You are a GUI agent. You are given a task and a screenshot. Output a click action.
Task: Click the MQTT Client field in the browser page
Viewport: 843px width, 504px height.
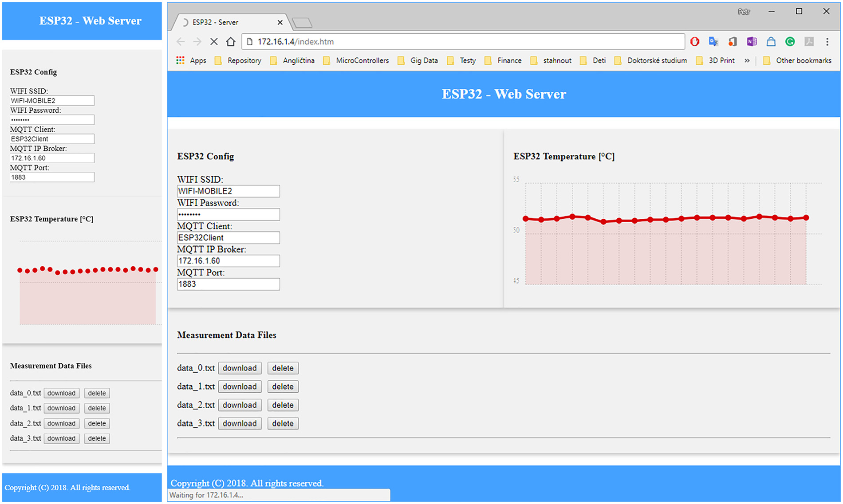point(228,238)
